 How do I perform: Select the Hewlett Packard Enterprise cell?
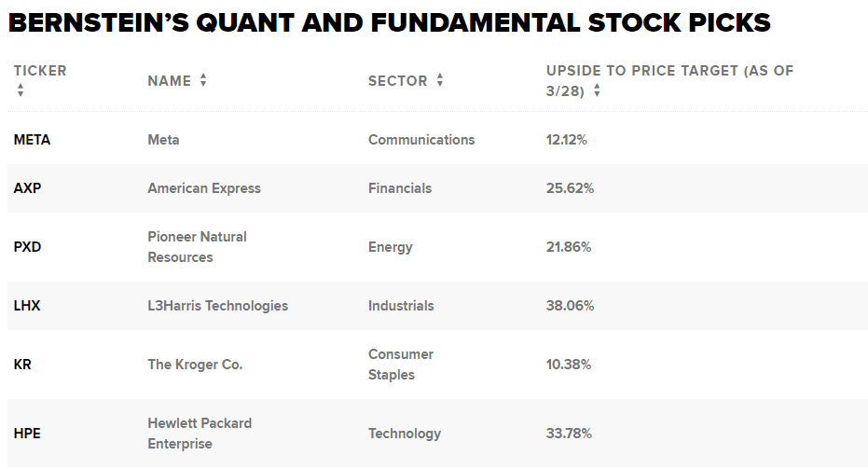click(200, 434)
